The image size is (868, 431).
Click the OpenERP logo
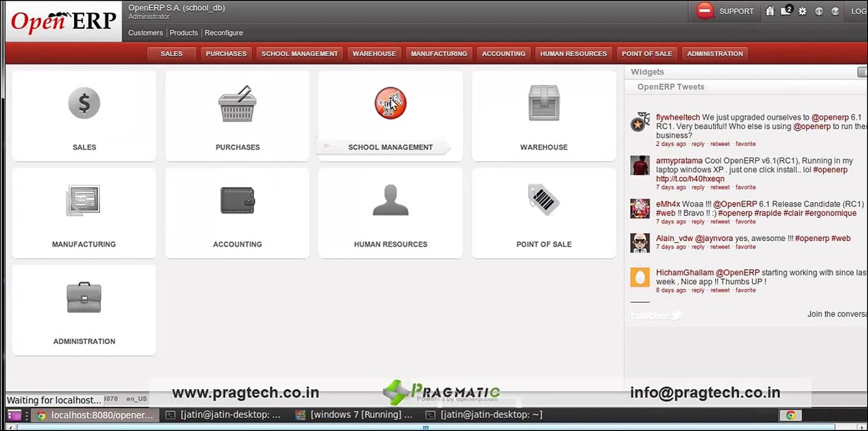pyautogui.click(x=63, y=21)
